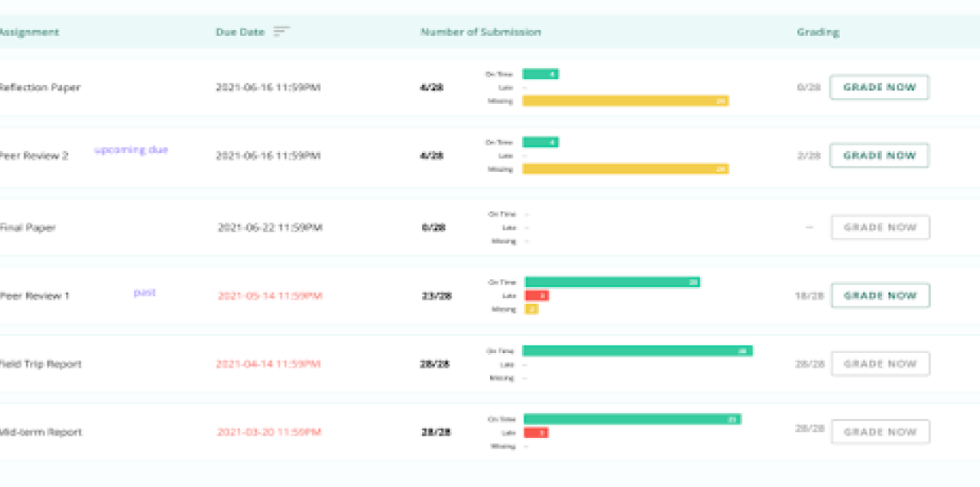Screen dimensions: 980x487
Task: Open the Final Paper assignment
Action: coord(30,228)
